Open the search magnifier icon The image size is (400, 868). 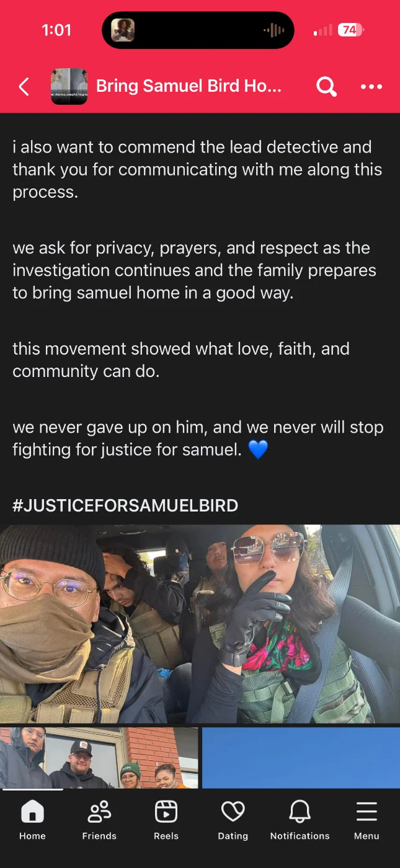point(326,87)
